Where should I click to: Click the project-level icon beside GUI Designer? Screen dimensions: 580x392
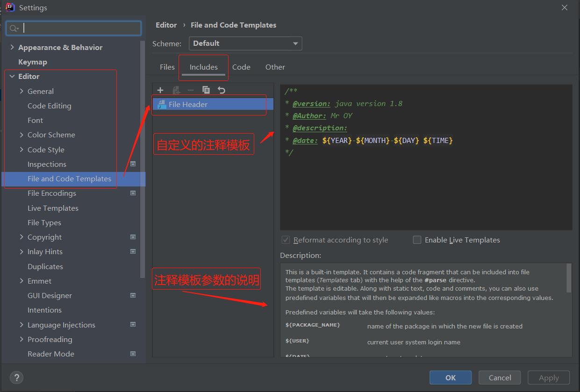click(133, 295)
